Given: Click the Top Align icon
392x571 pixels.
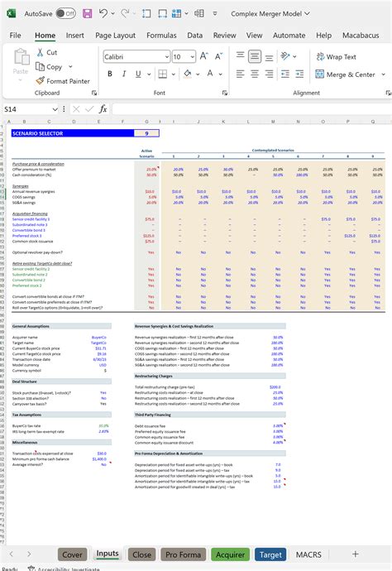Looking at the screenshot, I should 240,55.
